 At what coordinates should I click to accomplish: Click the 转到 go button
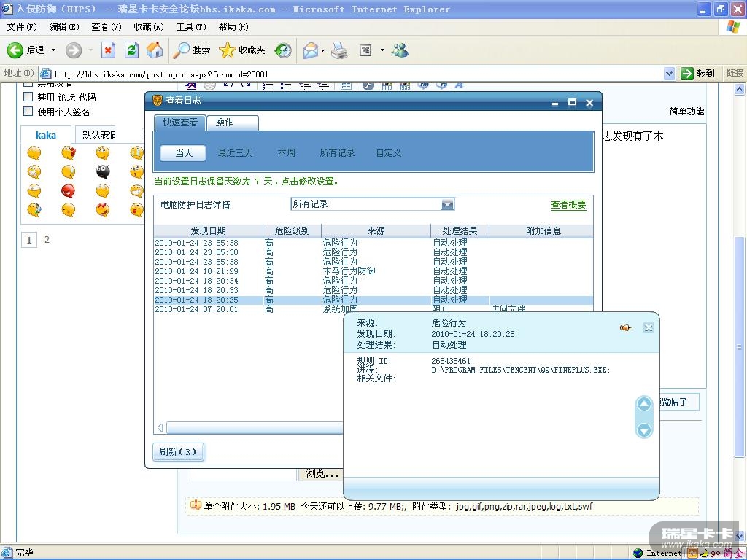(x=698, y=74)
